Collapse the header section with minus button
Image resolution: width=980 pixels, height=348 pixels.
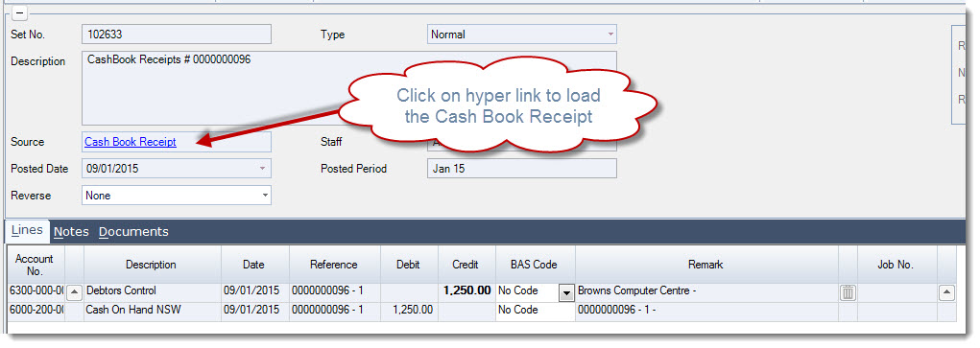click(20, 12)
